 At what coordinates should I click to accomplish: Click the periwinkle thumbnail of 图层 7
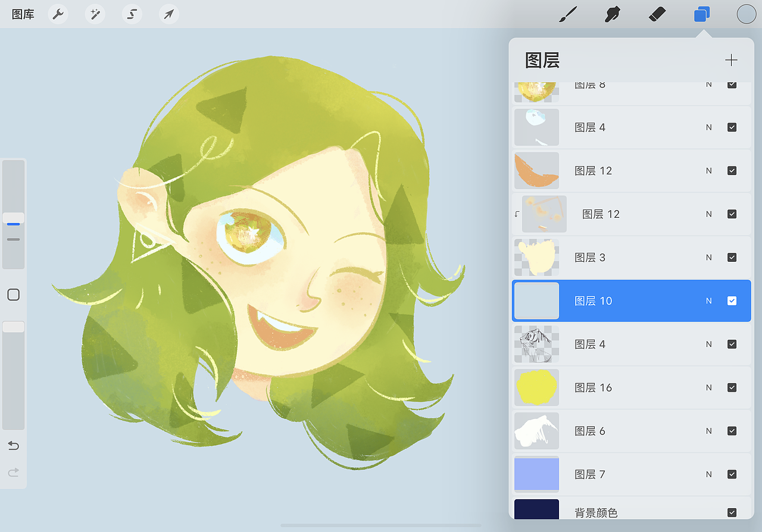tap(536, 474)
